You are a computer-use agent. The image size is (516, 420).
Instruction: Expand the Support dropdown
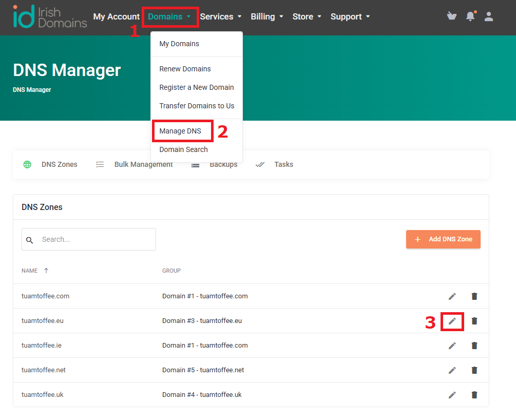point(350,16)
